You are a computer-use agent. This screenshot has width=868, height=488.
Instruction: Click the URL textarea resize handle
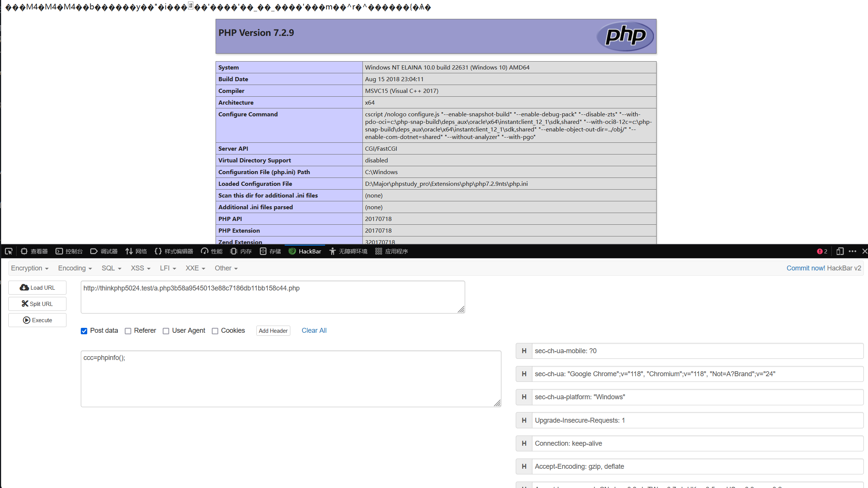[461, 309]
